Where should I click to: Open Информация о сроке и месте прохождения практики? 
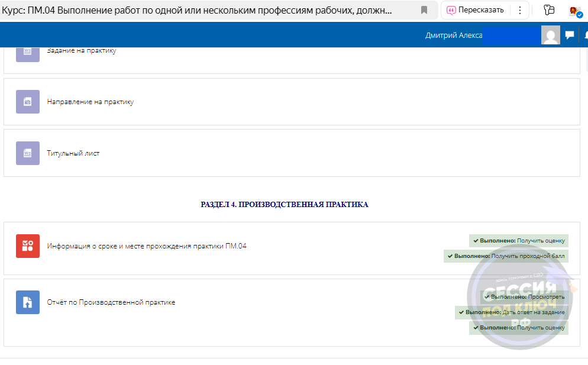click(x=147, y=246)
